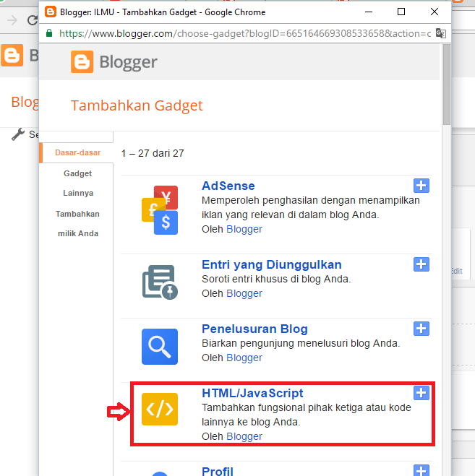
Task: Select the Dasar-dasar tab
Action: 77,152
